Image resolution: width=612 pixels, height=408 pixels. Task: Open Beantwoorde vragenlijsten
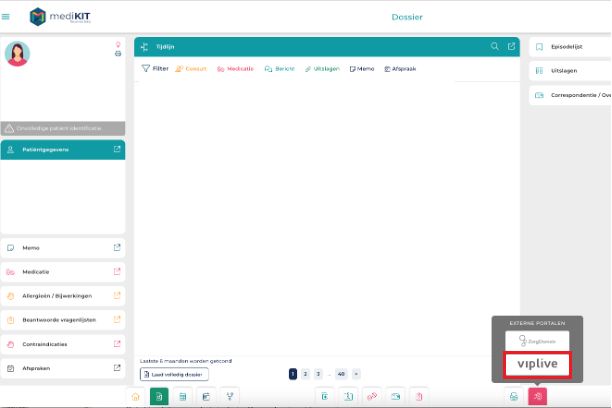click(63, 320)
